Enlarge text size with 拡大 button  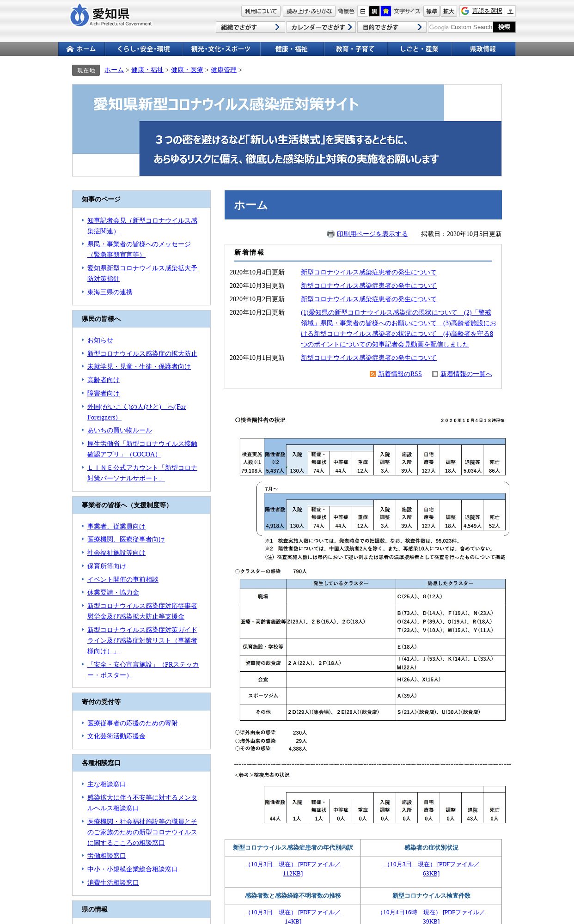pos(448,11)
